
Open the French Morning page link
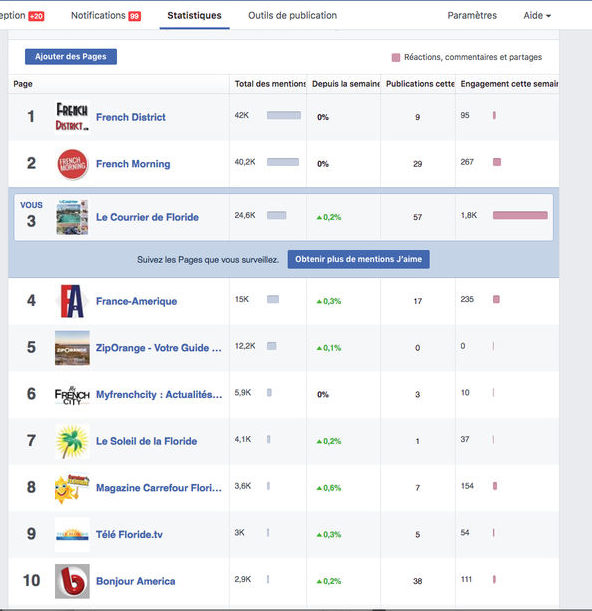(x=133, y=164)
